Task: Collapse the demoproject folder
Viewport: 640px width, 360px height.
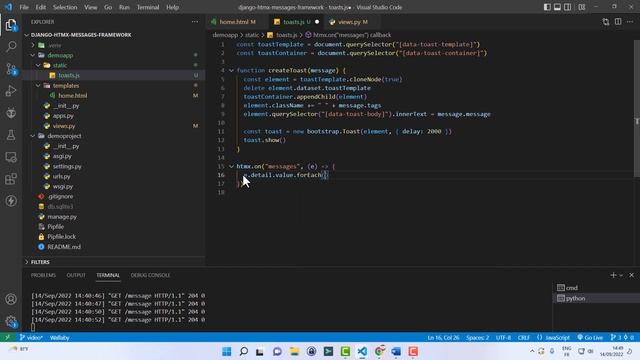Action: pos(33,136)
